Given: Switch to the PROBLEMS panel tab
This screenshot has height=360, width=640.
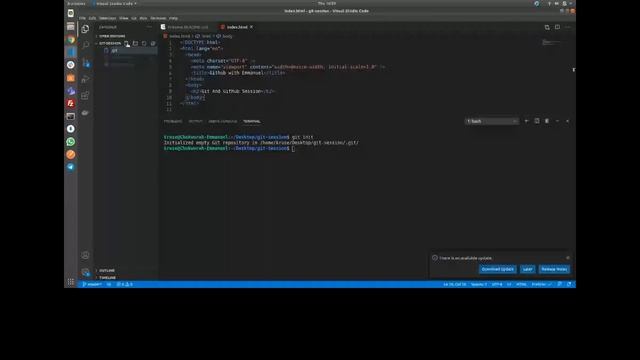Looking at the screenshot, I should click(173, 121).
